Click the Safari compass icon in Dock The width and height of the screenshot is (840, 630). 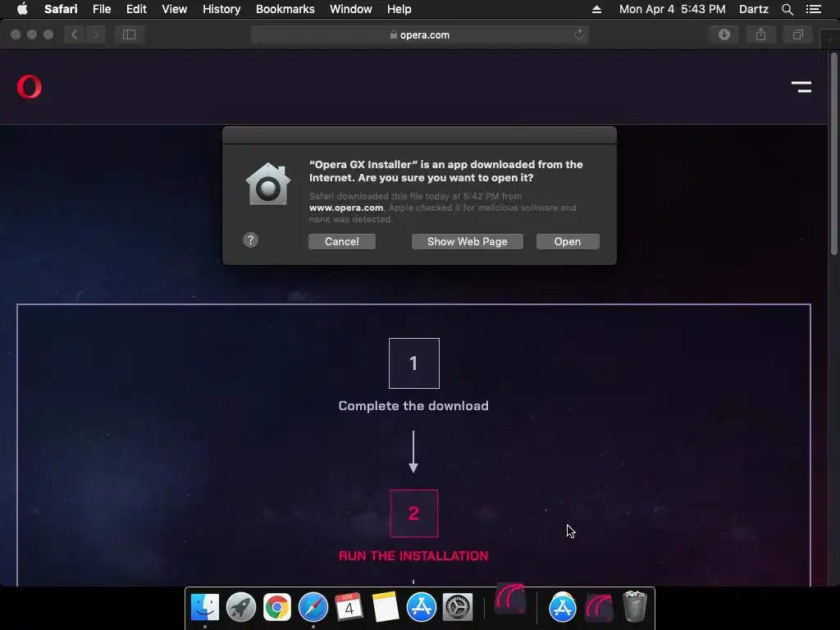point(313,607)
